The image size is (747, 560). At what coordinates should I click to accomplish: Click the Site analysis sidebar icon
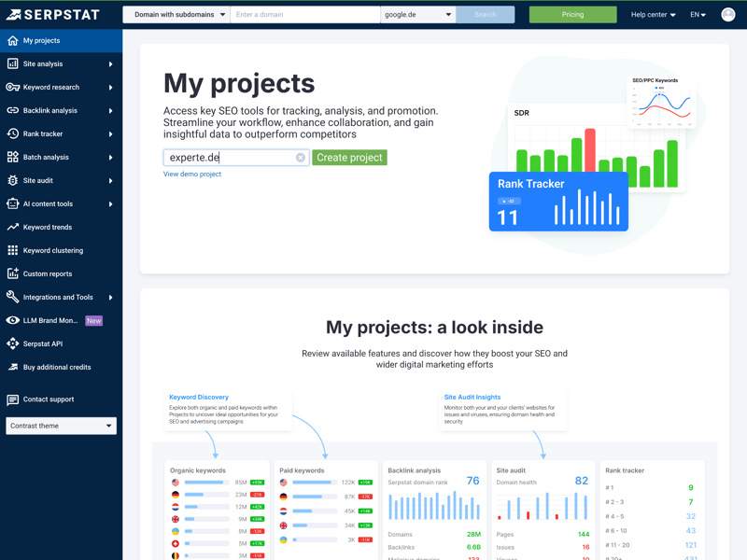point(13,63)
